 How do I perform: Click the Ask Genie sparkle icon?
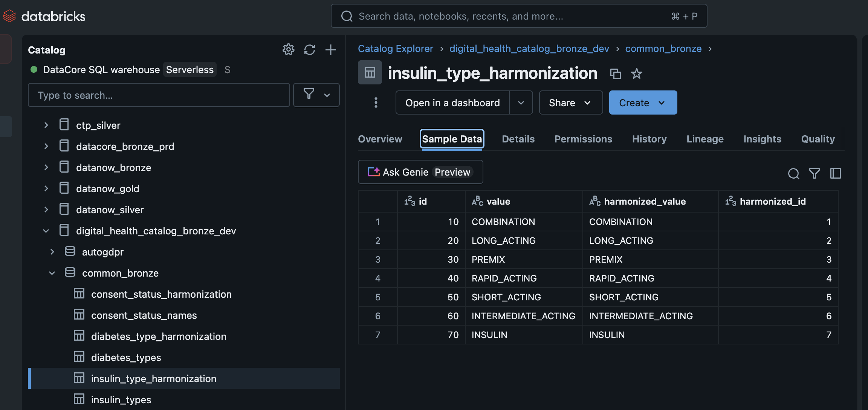click(x=373, y=172)
